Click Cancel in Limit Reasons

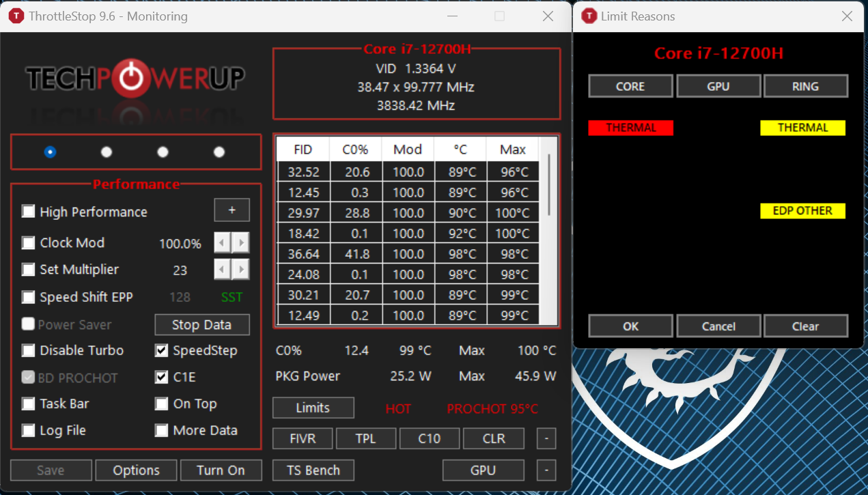point(718,326)
